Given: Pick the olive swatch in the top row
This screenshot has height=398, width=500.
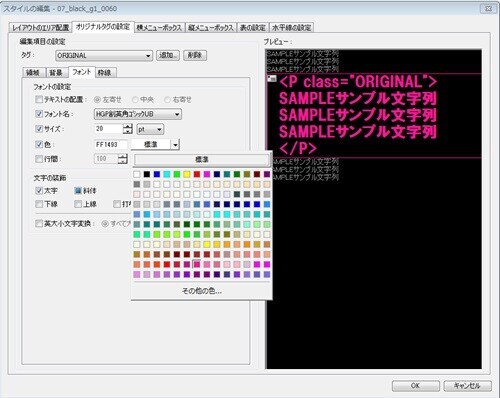Looking at the screenshot, I should click(247, 174).
